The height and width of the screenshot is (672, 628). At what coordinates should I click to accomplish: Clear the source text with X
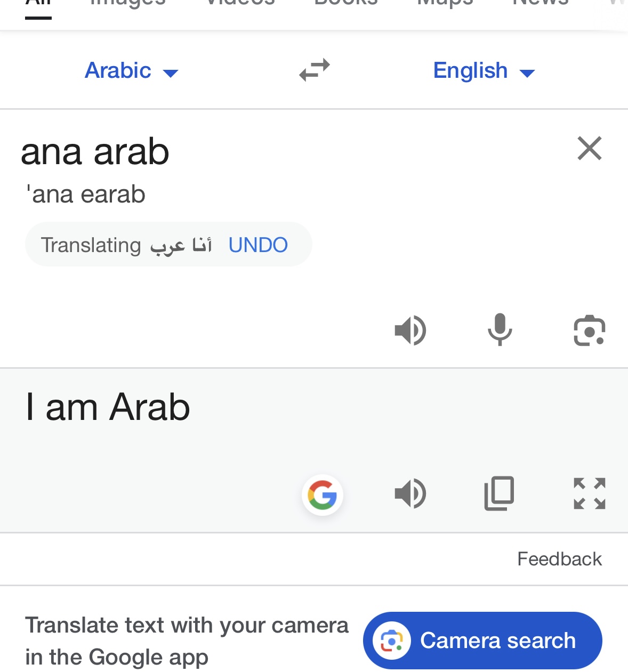tap(590, 148)
